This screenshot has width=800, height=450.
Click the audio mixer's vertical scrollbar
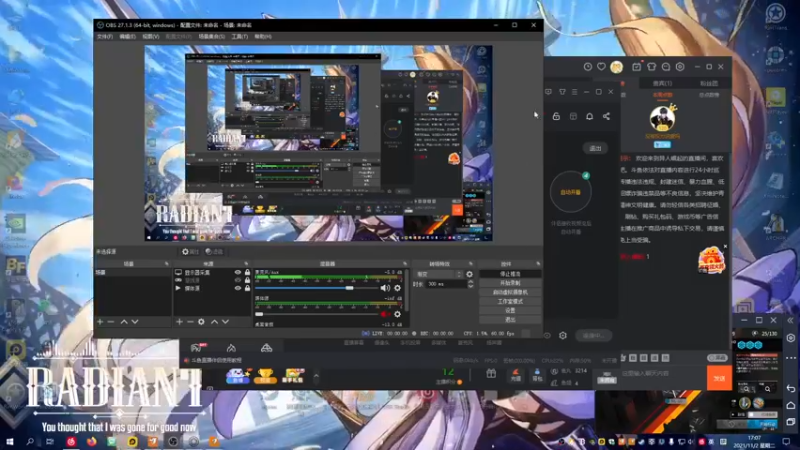tap(407, 291)
